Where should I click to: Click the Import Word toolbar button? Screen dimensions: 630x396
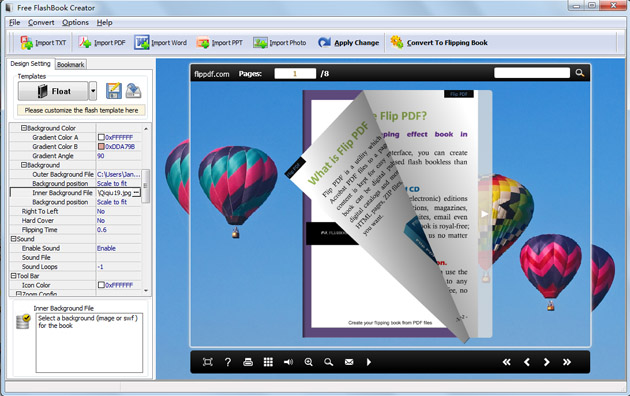160,43
